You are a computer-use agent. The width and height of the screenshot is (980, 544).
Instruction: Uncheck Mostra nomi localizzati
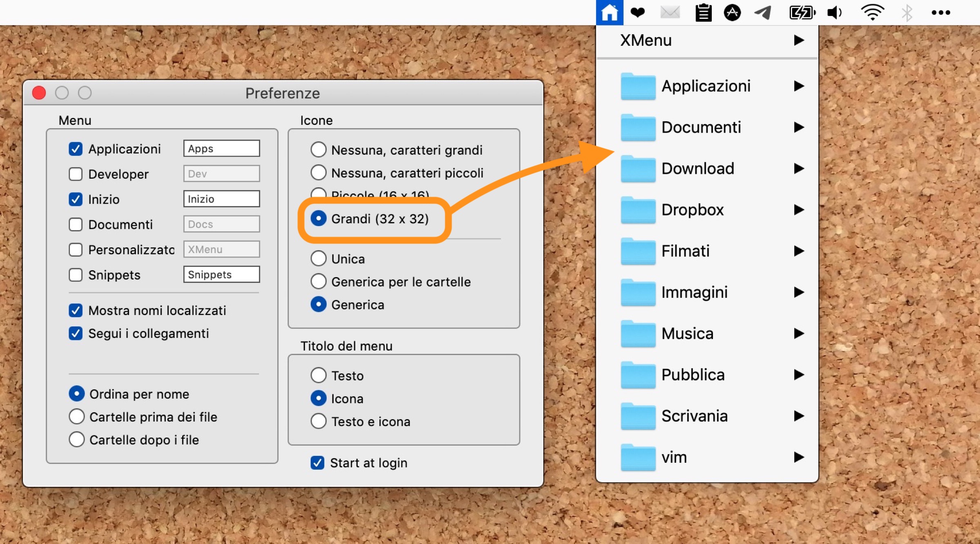[x=76, y=311]
